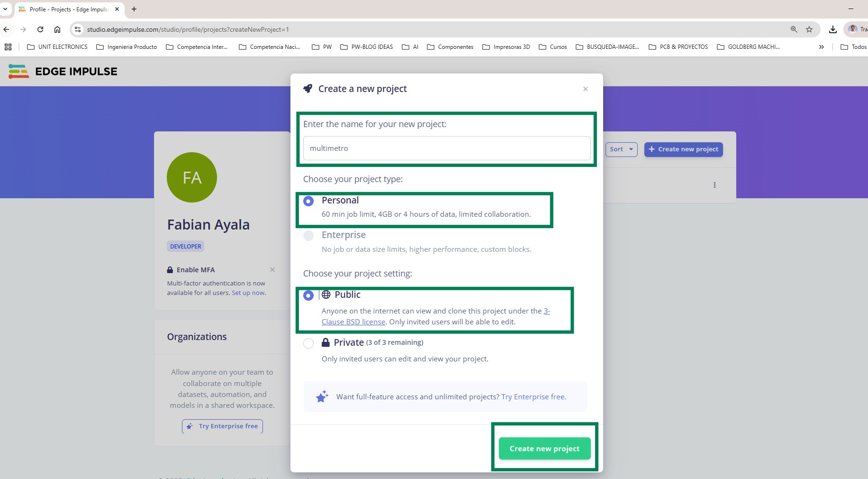The width and height of the screenshot is (868, 479).
Task: Click the Fabian Ayala name heading
Action: (208, 225)
